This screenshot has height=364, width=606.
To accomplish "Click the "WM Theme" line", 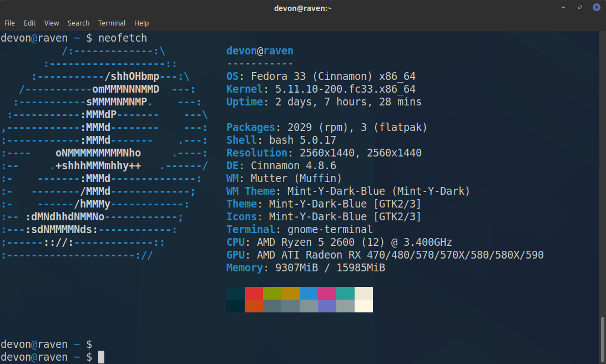I will 348,191.
